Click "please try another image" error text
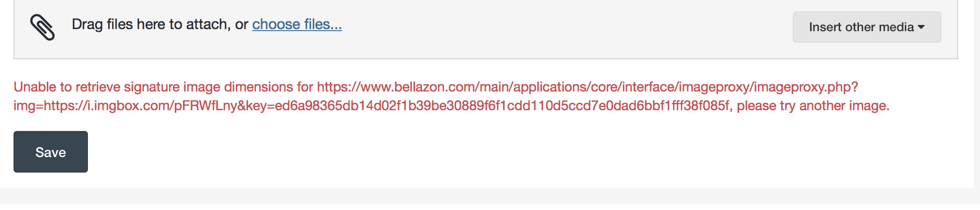This screenshot has height=210, width=980. pyautogui.click(x=813, y=106)
